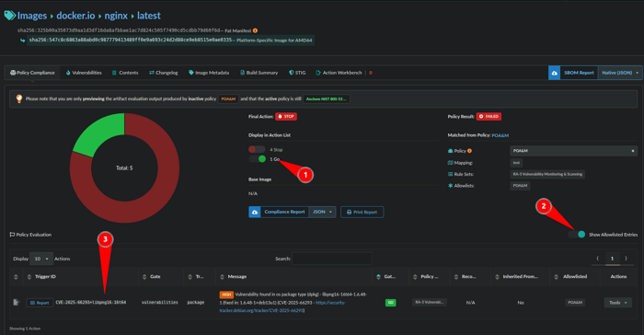The height and width of the screenshot is (335, 644).
Task: Click the Search input field
Action: click(x=331, y=259)
